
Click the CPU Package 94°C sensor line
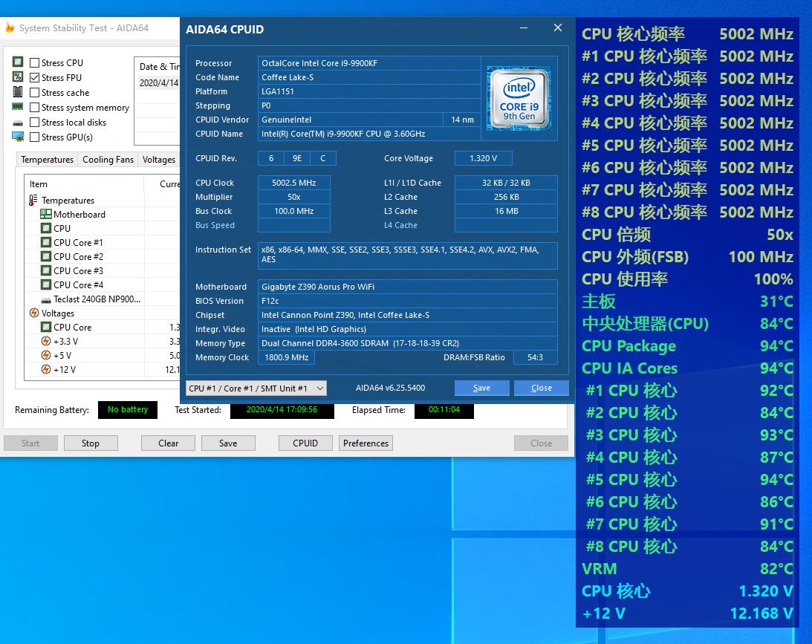pos(687,346)
